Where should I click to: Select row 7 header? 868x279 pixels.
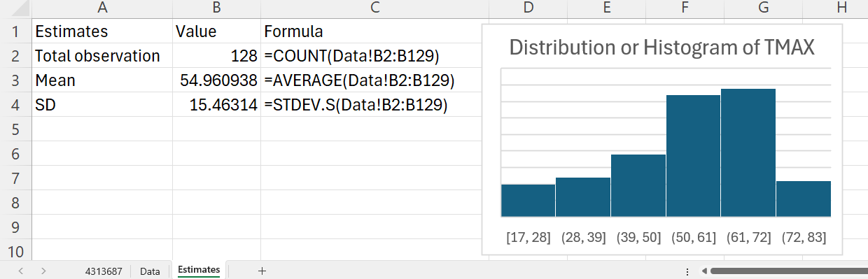point(15,178)
